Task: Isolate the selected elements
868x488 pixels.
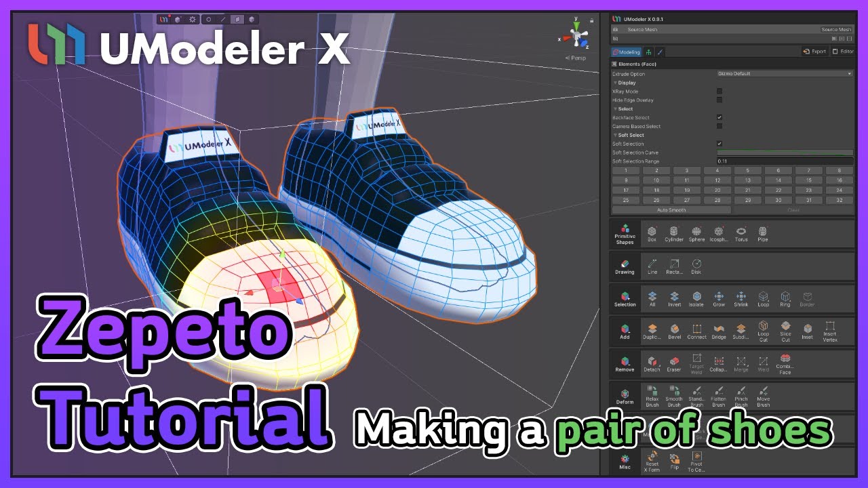Action: pyautogui.click(x=696, y=299)
